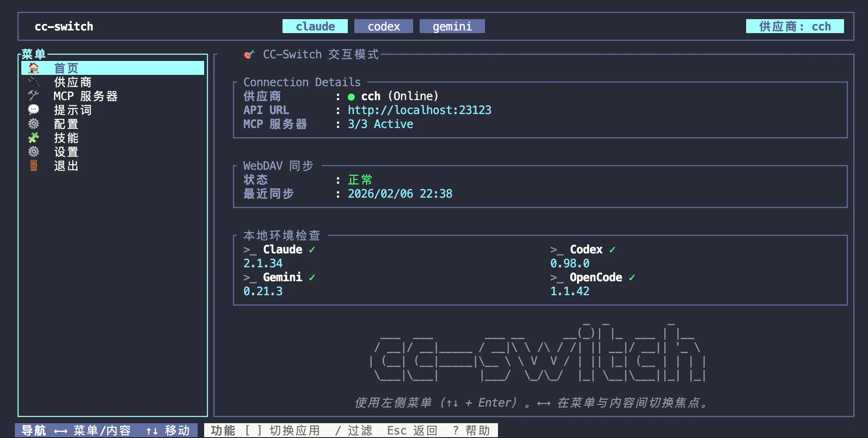Select the MCP 服务器 menu entry

pos(85,96)
